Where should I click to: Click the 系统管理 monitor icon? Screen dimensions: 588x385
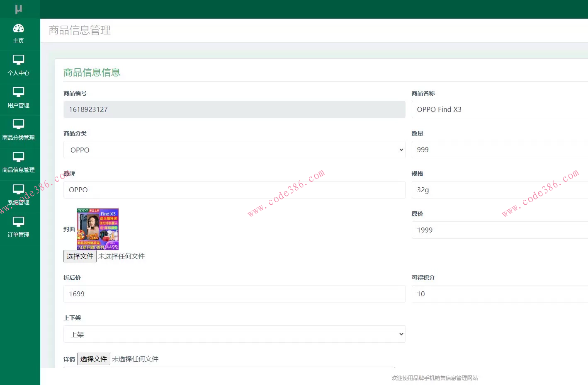pos(19,189)
